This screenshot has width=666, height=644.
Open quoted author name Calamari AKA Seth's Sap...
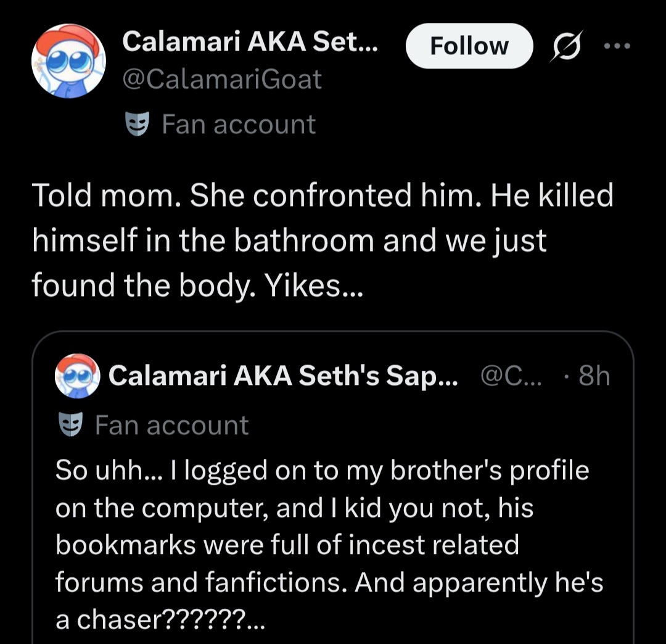[x=283, y=376]
